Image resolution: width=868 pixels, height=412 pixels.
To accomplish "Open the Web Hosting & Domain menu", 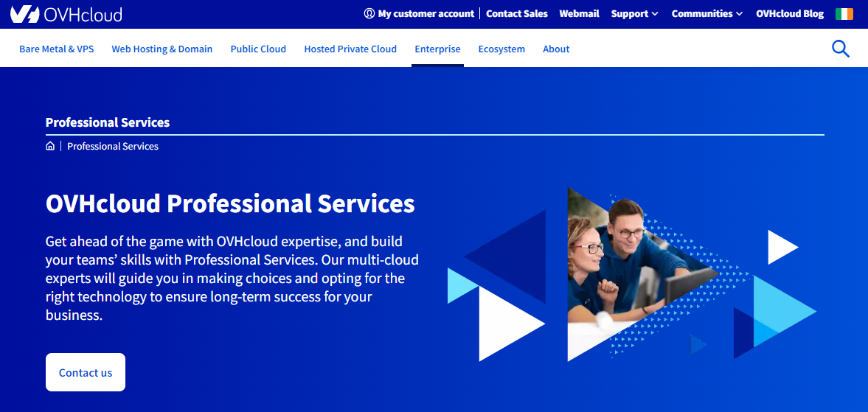I will click(x=162, y=49).
